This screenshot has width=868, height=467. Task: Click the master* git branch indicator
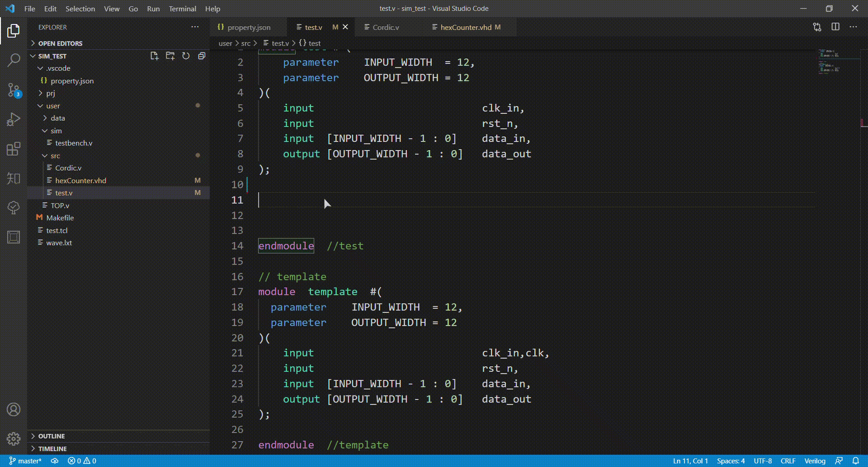[25, 461]
